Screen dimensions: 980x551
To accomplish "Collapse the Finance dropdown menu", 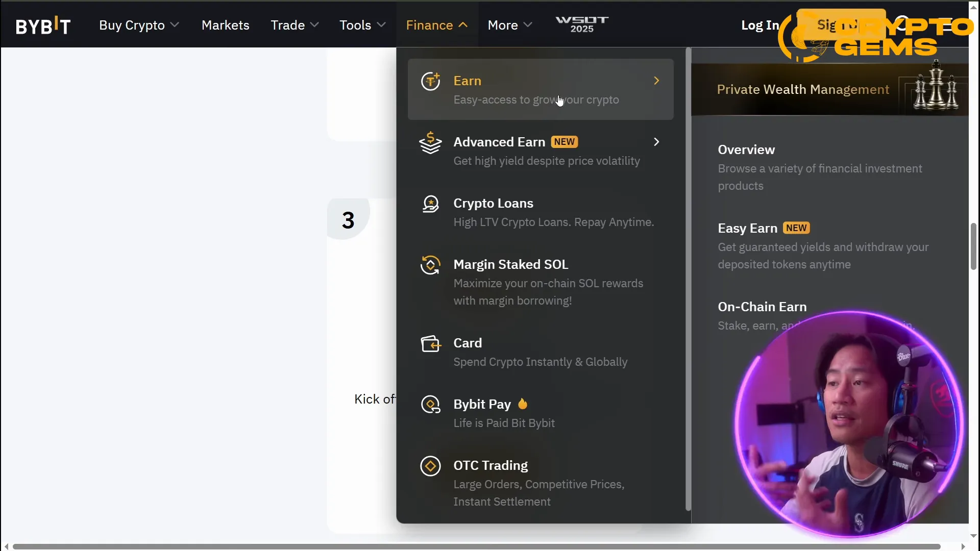I will click(x=437, y=25).
